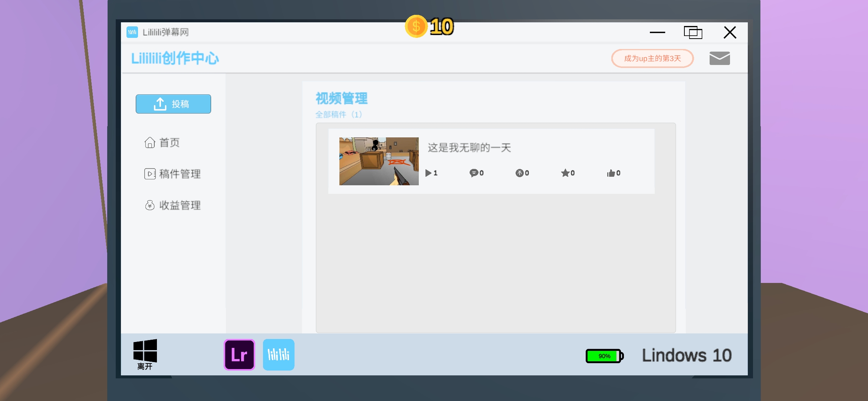Click the gold coin icon
868x401 pixels.
click(416, 26)
